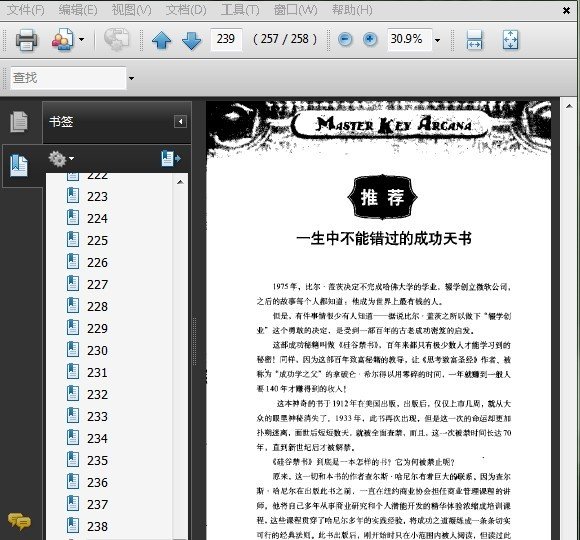Click the 查找 search field
The height and width of the screenshot is (540, 580).
point(68,78)
